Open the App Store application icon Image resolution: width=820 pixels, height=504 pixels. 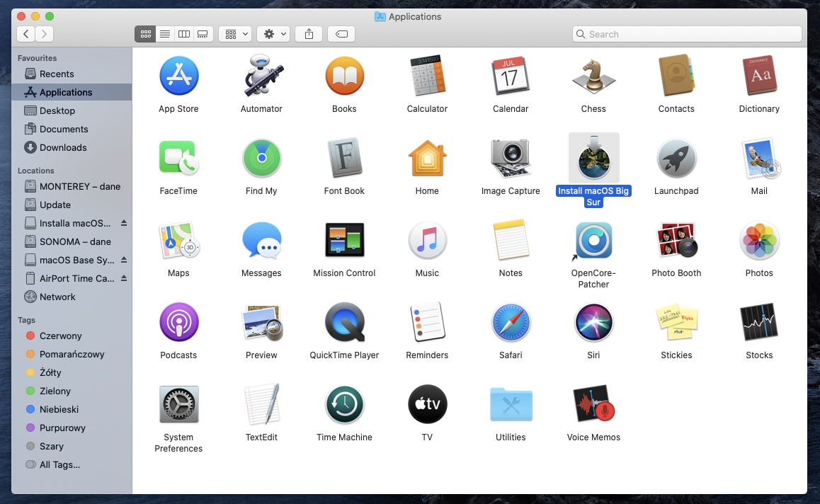pos(179,76)
